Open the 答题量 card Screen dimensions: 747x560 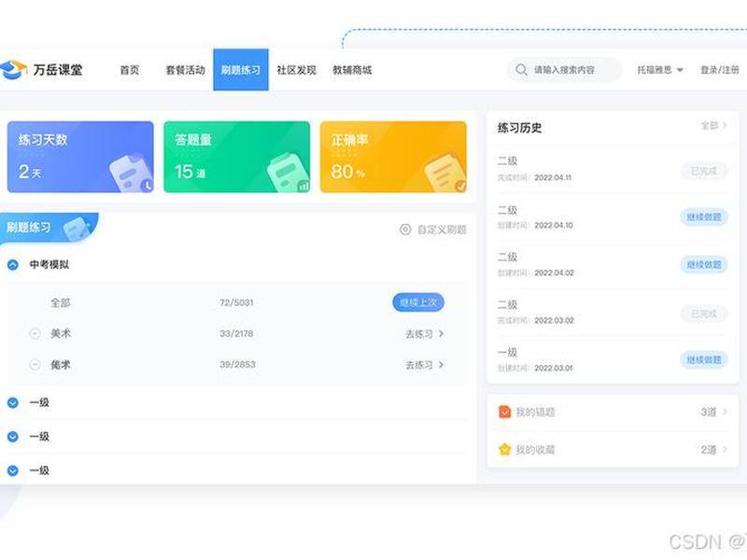[237, 157]
